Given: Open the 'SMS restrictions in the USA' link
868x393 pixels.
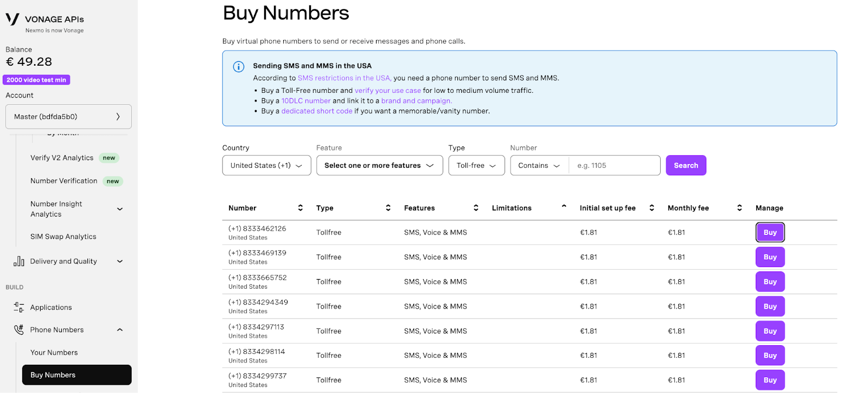Looking at the screenshot, I should point(344,78).
